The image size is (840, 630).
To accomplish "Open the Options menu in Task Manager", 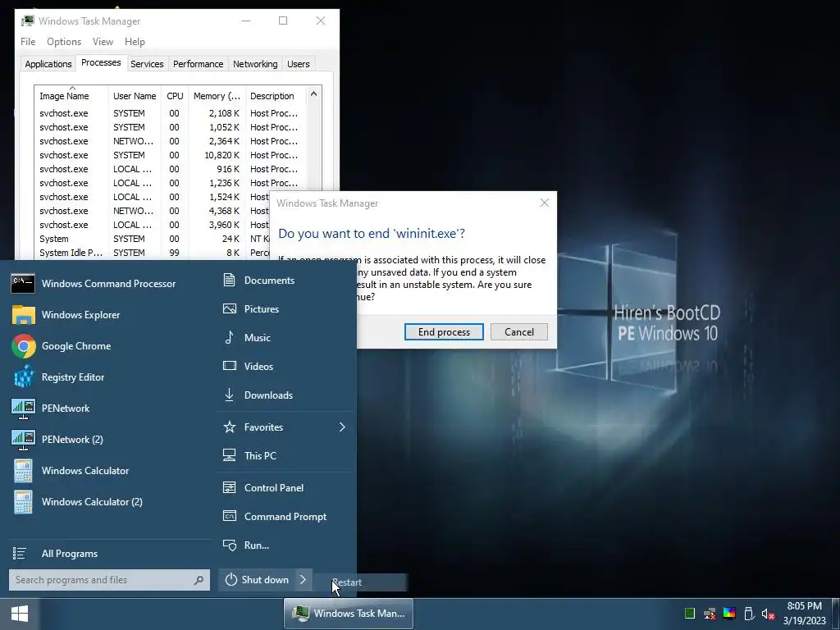I will (64, 42).
